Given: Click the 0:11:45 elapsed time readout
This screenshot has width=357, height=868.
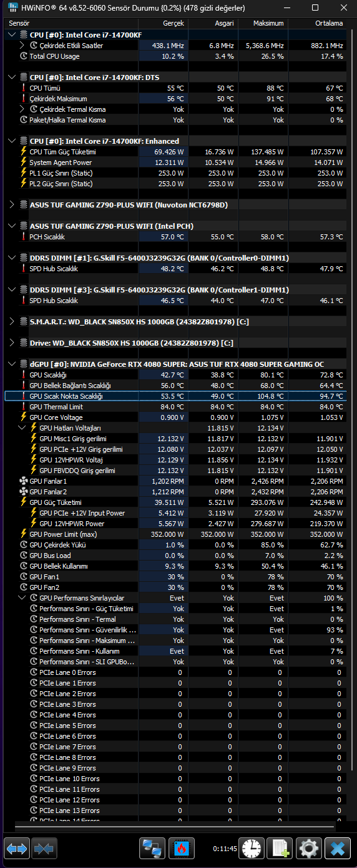Looking at the screenshot, I should tap(225, 849).
